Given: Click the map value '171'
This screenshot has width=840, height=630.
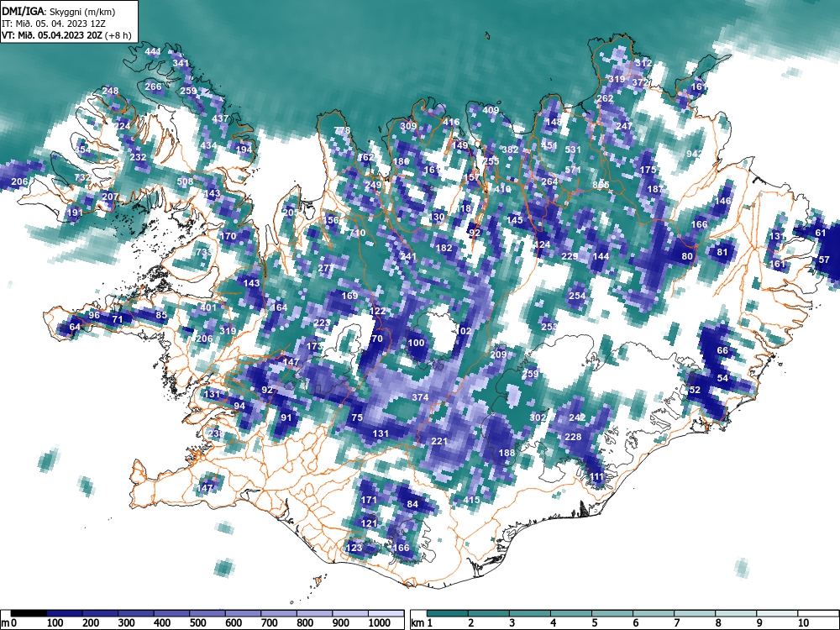Looking at the screenshot, I should (369, 500).
